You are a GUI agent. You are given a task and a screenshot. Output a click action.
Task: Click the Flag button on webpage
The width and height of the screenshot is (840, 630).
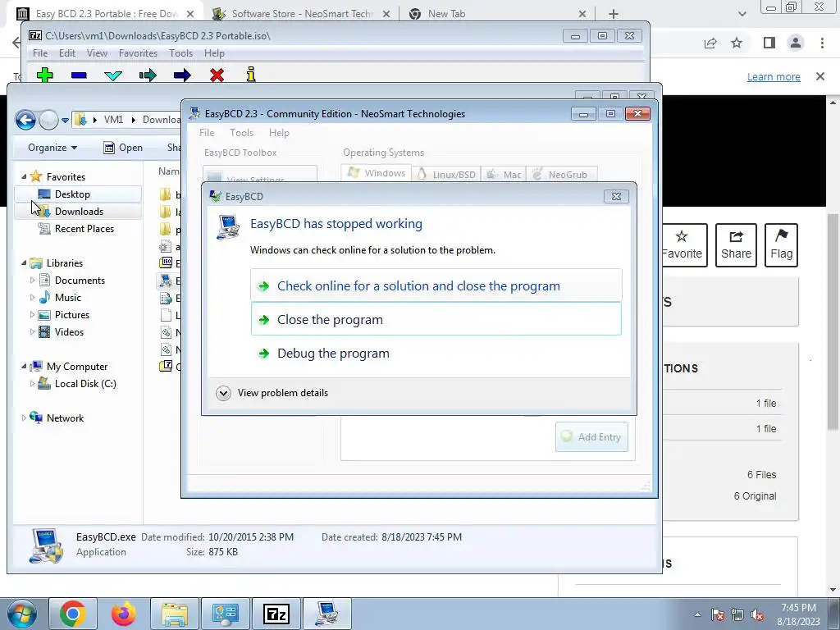(781, 244)
